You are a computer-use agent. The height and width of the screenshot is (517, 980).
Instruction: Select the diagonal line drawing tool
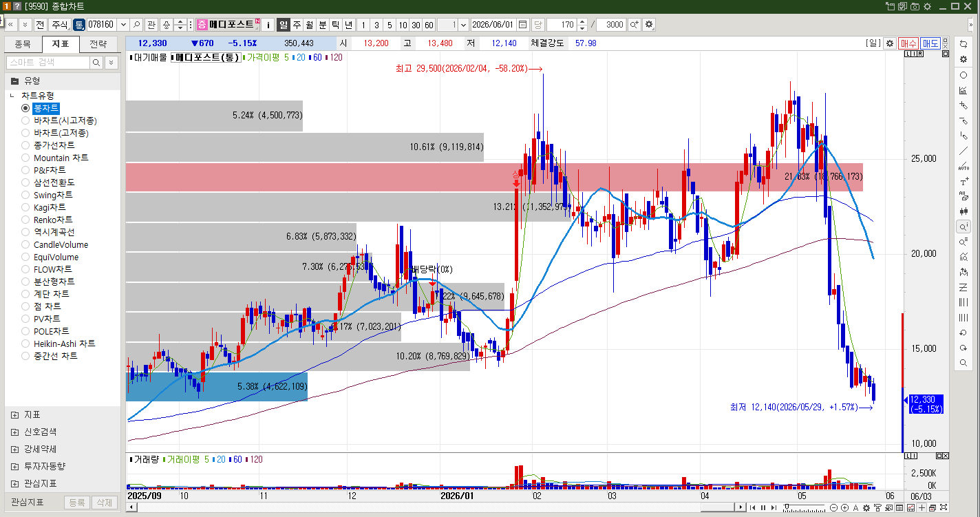[963, 151]
